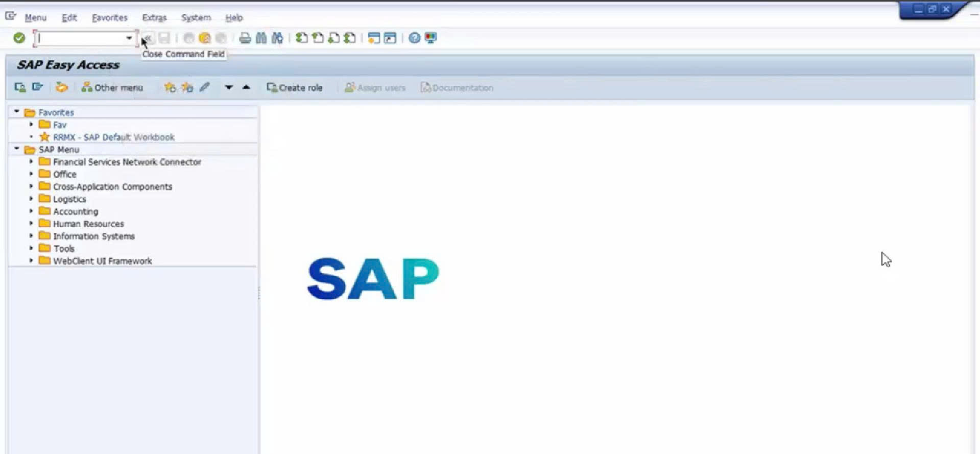Open the Favorites menu

[x=109, y=17]
